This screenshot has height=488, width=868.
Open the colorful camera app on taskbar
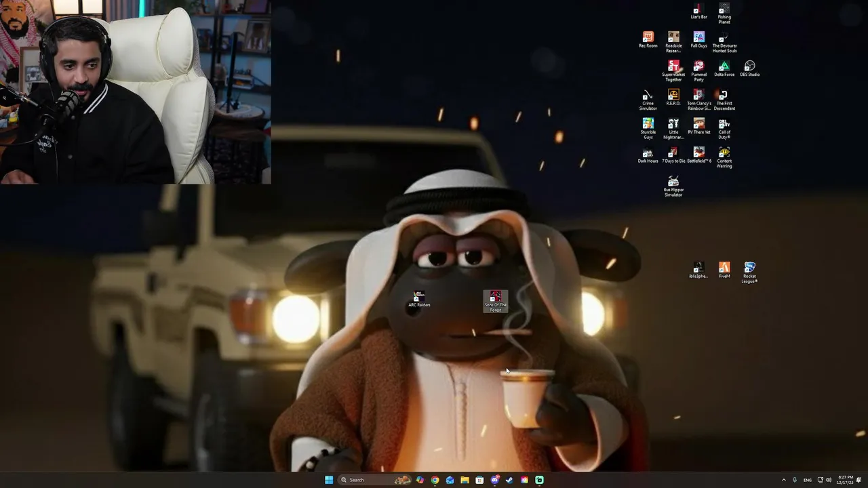pos(524,480)
